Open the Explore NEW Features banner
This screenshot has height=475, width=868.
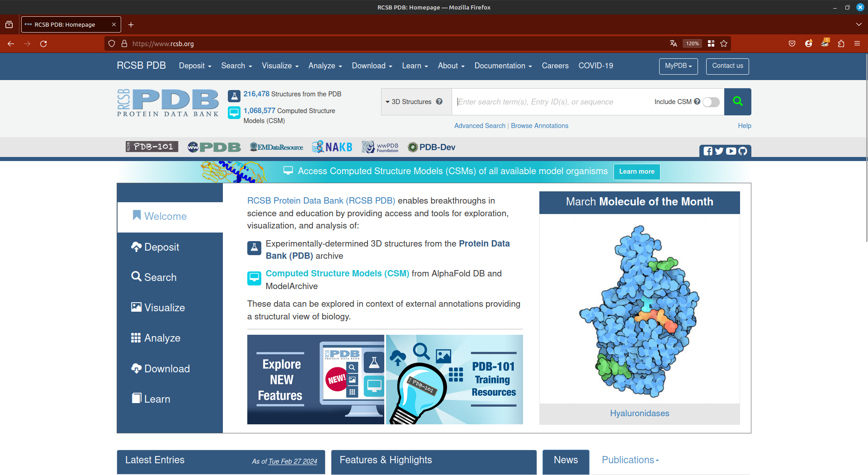coord(316,380)
